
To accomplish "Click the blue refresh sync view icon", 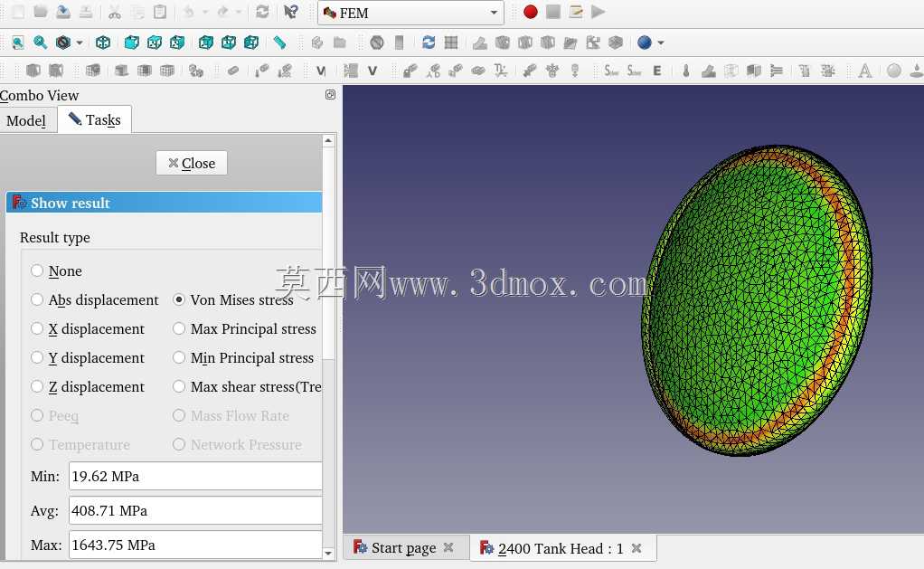I will (429, 43).
